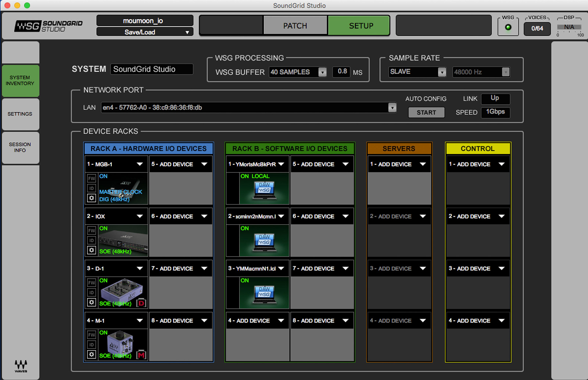Click the red D badge on D-1 device
588x380 pixels.
[x=141, y=303]
